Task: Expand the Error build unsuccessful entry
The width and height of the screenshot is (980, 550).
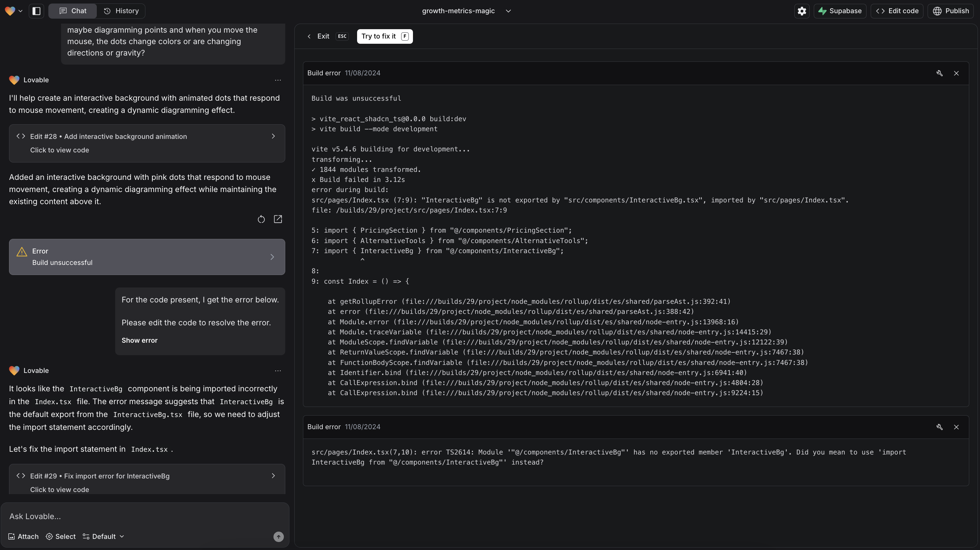Action: [x=273, y=257]
